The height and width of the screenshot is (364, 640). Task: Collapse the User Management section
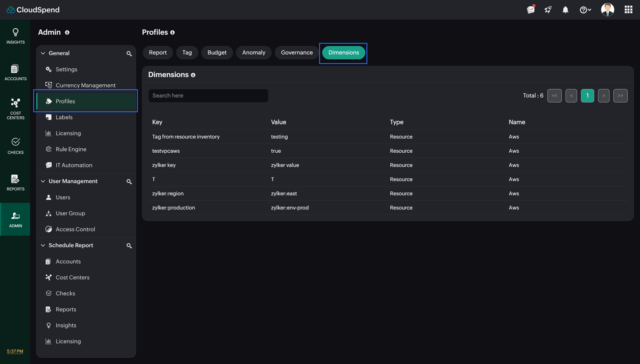coord(43,181)
